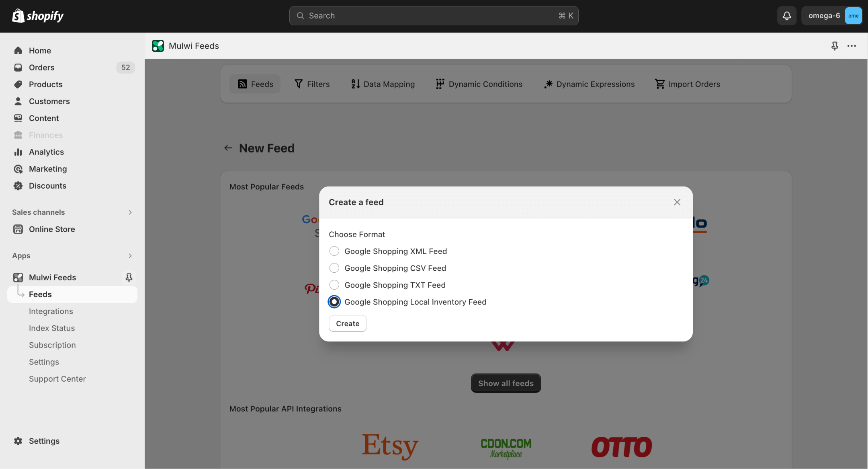
Task: Pin the app using header pin icon
Action: click(x=835, y=46)
